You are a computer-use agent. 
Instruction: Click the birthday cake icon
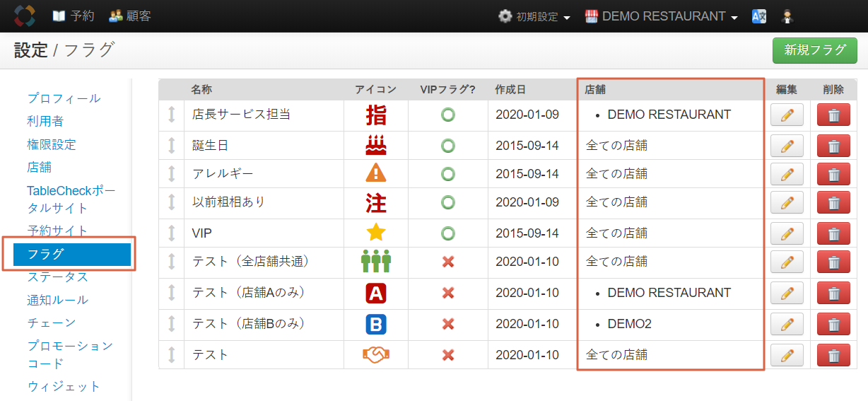click(x=376, y=146)
